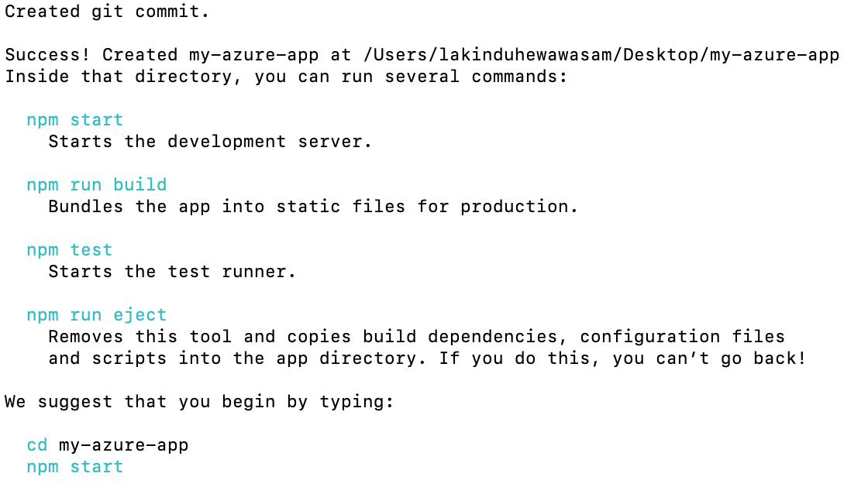Click the cyan 'cd' command
Image resolution: width=868 pixels, height=494 pixels.
pyautogui.click(x=37, y=445)
